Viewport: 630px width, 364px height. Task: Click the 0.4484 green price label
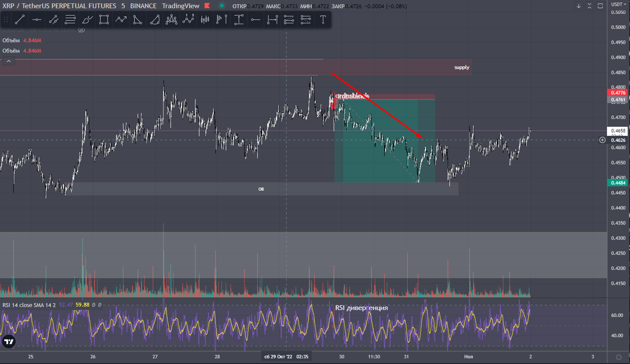tap(618, 182)
